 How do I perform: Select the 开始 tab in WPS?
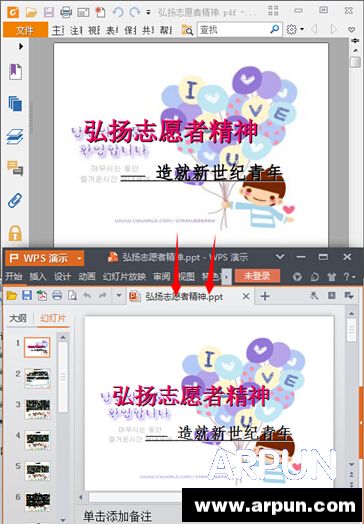14,276
